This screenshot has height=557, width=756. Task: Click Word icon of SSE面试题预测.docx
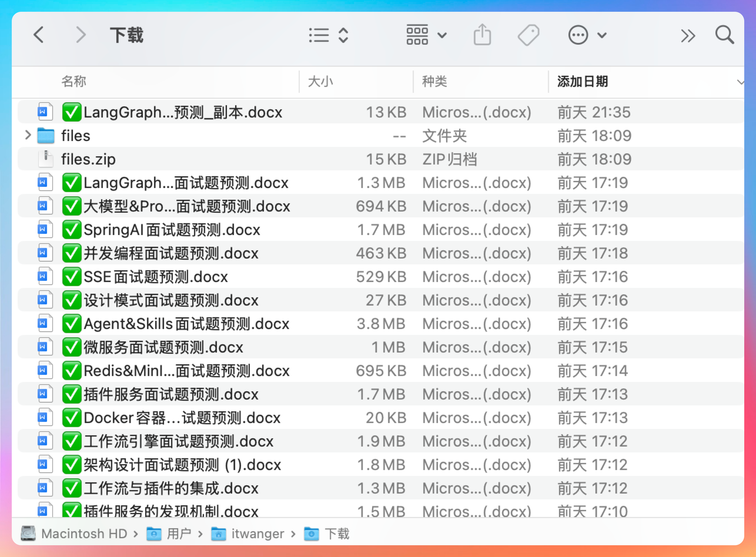pyautogui.click(x=45, y=276)
